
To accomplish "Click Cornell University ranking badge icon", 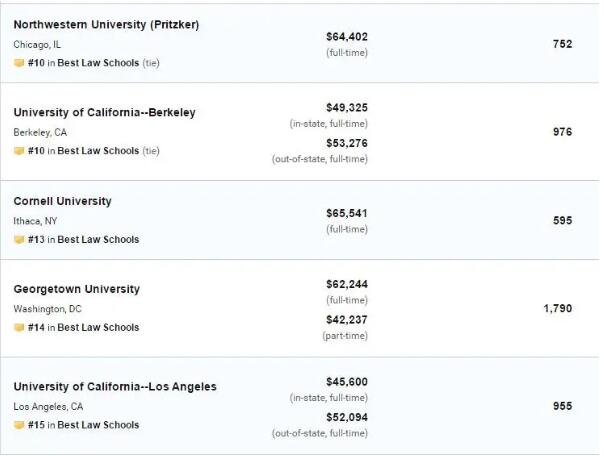I will (19, 240).
